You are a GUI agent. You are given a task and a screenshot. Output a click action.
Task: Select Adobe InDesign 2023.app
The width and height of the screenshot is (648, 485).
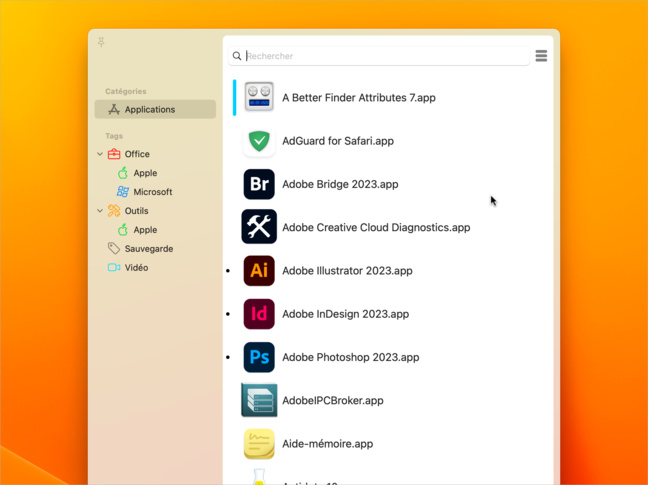(x=345, y=314)
